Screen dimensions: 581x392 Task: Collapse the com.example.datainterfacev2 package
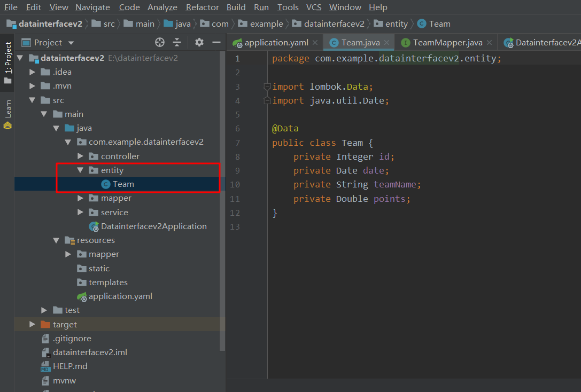point(68,142)
